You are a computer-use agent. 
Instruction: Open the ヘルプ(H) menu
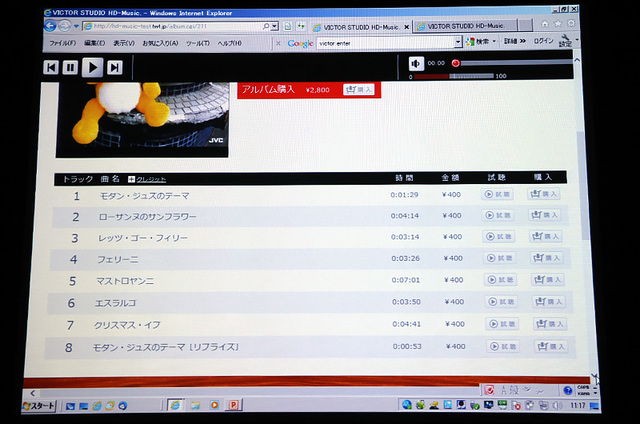point(229,43)
